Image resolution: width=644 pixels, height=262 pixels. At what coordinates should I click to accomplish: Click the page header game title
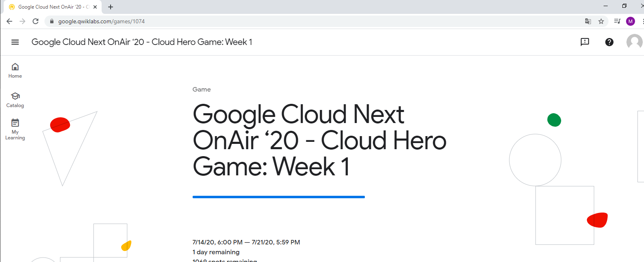pyautogui.click(x=142, y=42)
